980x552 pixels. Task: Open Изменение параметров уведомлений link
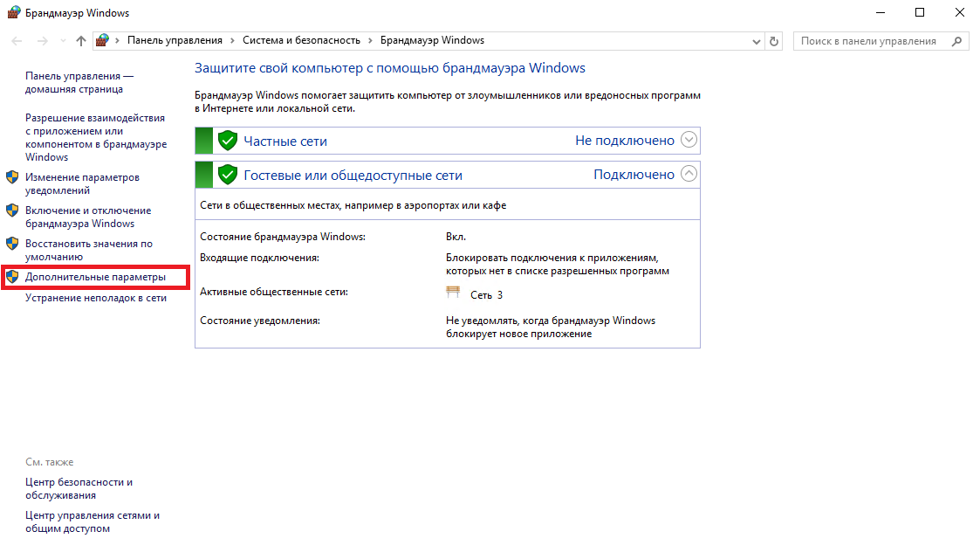click(81, 183)
